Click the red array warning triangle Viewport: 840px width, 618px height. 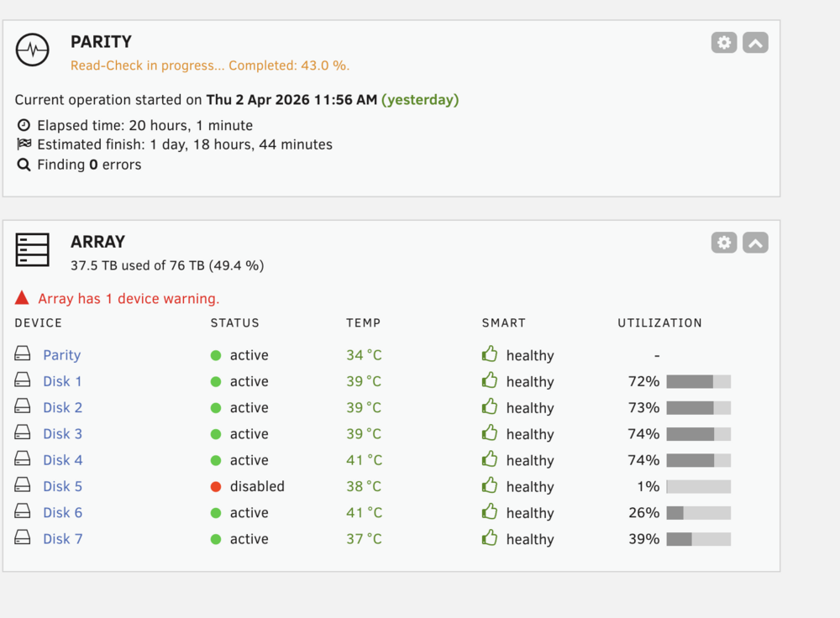pos(22,298)
